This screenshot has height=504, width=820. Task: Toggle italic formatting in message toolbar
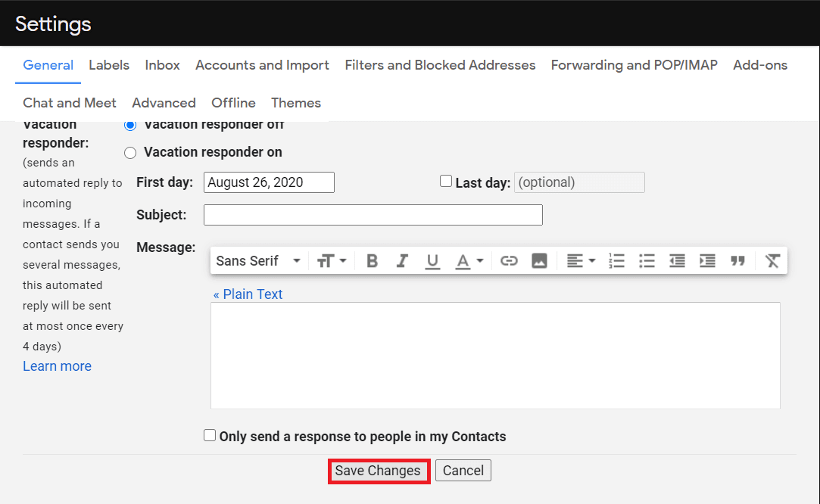[401, 260]
